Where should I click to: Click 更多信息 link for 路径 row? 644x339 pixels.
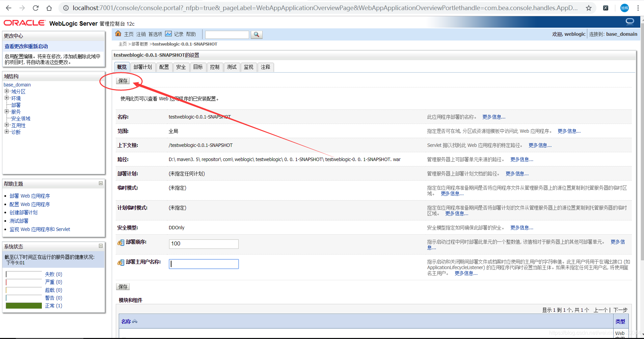coord(522,159)
